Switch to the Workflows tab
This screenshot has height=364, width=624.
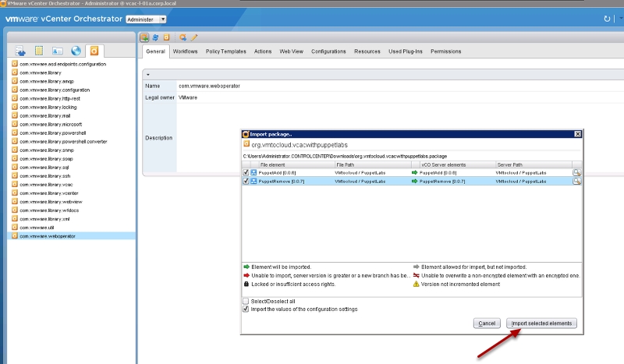185,51
